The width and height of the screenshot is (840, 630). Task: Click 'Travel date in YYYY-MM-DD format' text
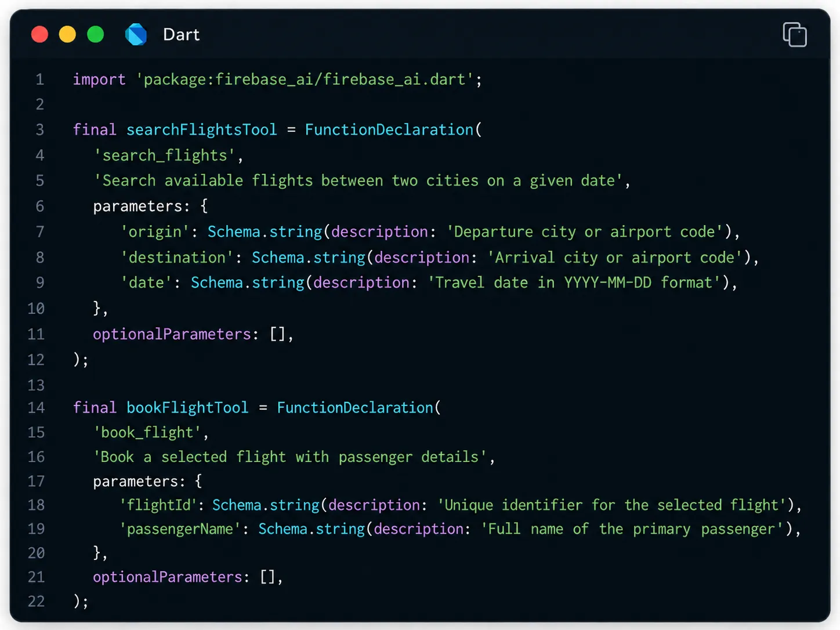click(x=574, y=283)
